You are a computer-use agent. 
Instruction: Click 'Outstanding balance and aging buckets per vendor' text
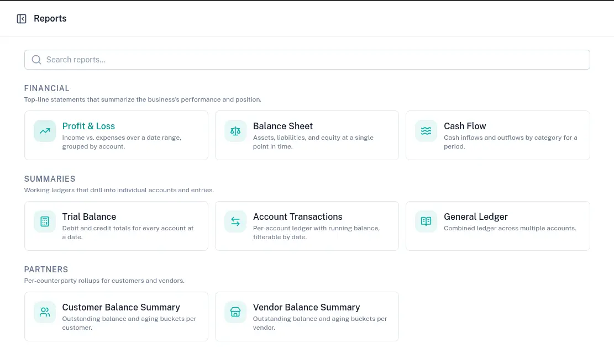(x=320, y=323)
